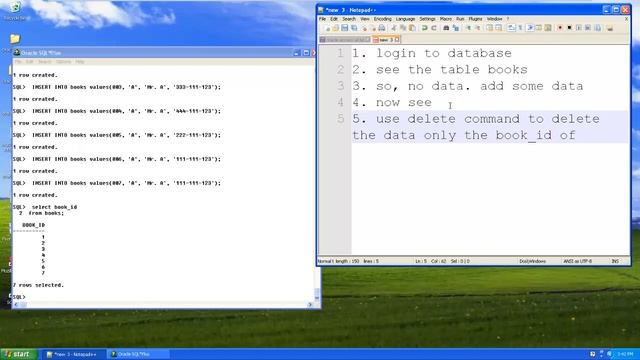The image size is (640, 360).
Task: Click the Save icon in Notepad++ toolbar
Action: pyautogui.click(x=344, y=28)
